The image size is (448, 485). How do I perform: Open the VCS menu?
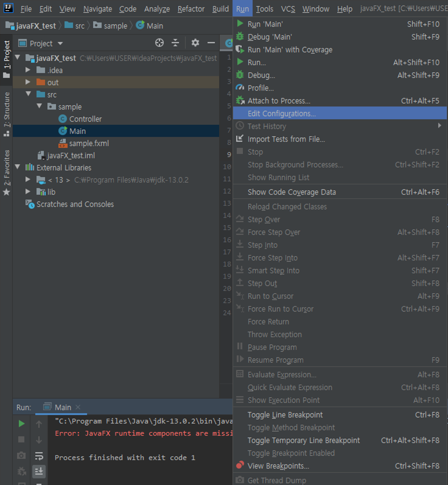coord(288,9)
